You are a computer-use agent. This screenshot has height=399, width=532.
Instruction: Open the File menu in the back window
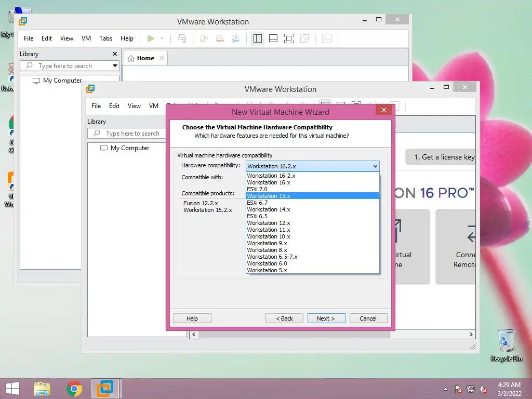(29, 38)
